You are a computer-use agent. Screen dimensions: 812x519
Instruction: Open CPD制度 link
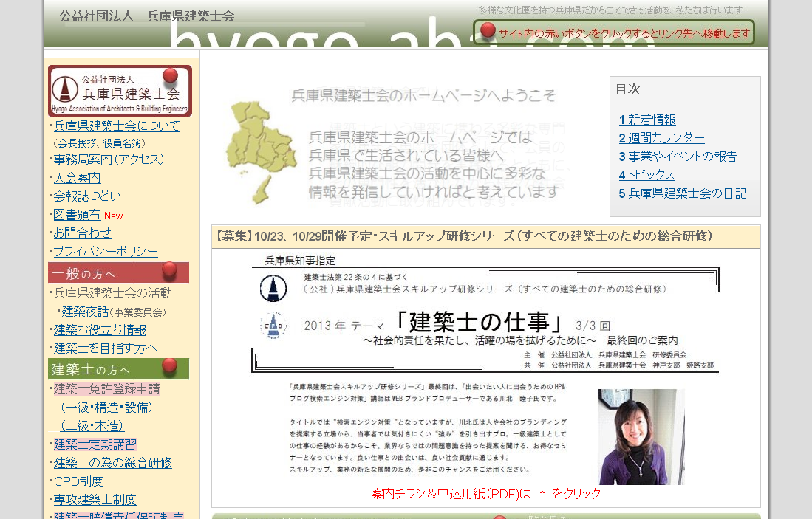[x=78, y=481]
